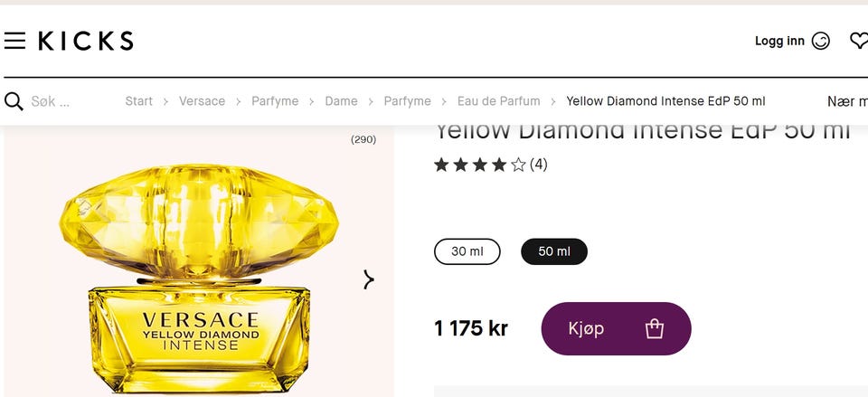868x397 pixels.
Task: Go to Start breadcrumb
Action: pyautogui.click(x=139, y=101)
